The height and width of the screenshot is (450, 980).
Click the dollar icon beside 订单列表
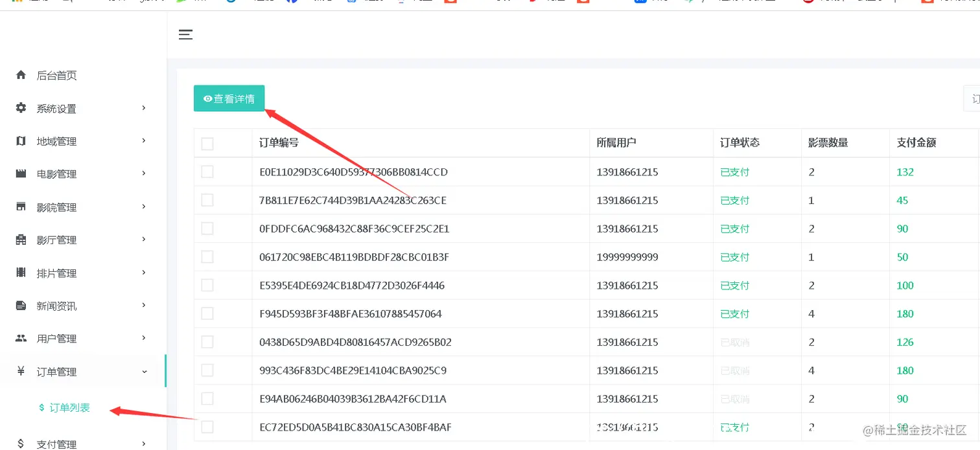[42, 408]
